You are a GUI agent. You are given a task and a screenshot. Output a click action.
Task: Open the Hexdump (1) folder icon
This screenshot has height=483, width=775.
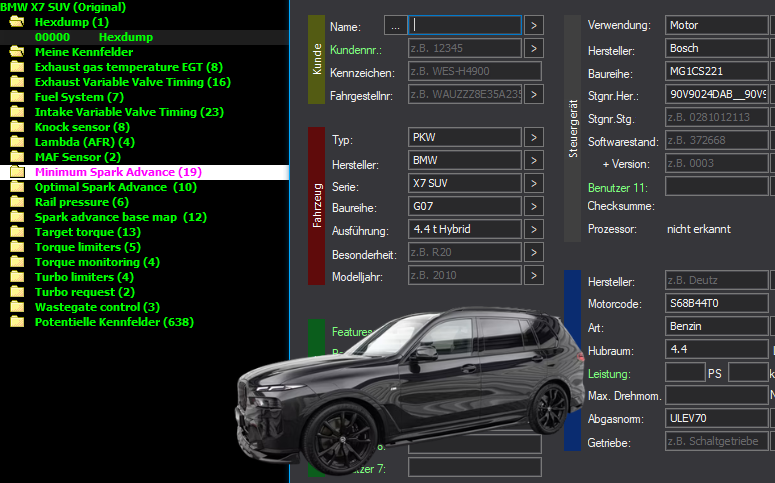[17, 22]
